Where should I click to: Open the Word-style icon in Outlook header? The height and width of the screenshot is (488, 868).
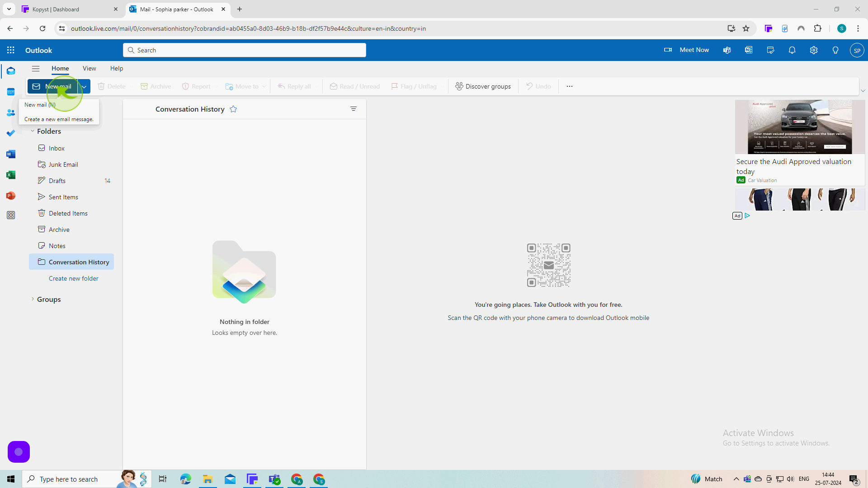[749, 50]
